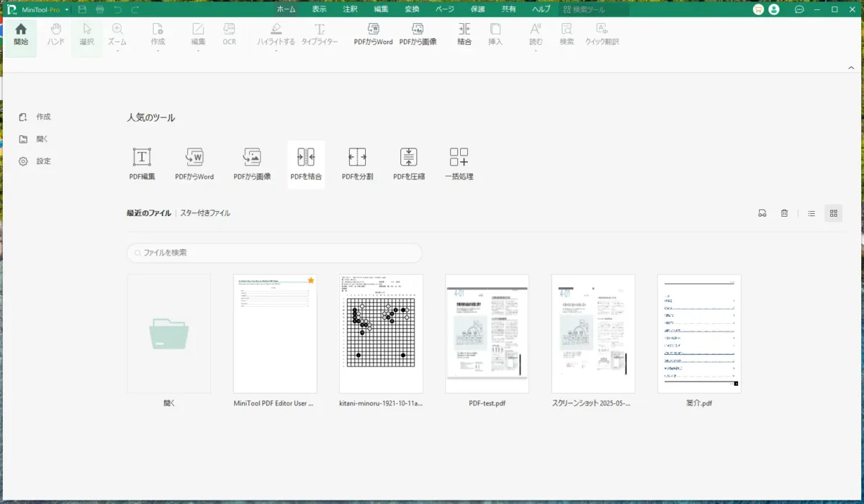This screenshot has width=864, height=504.
Task: Open the 保護 menu tab
Action: point(478,9)
